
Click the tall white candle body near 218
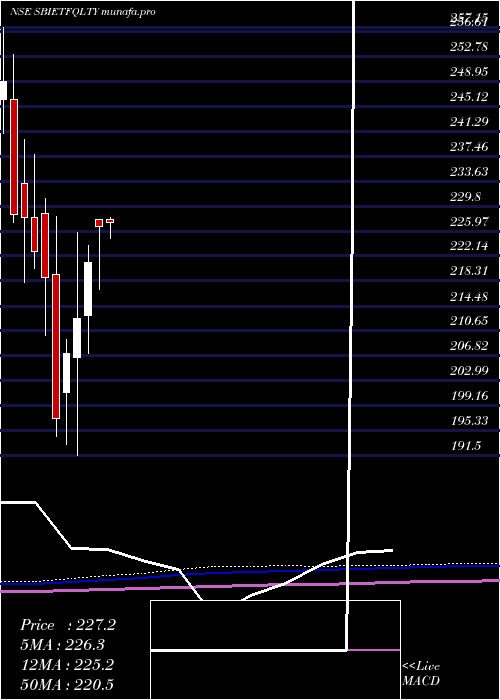tap(88, 289)
